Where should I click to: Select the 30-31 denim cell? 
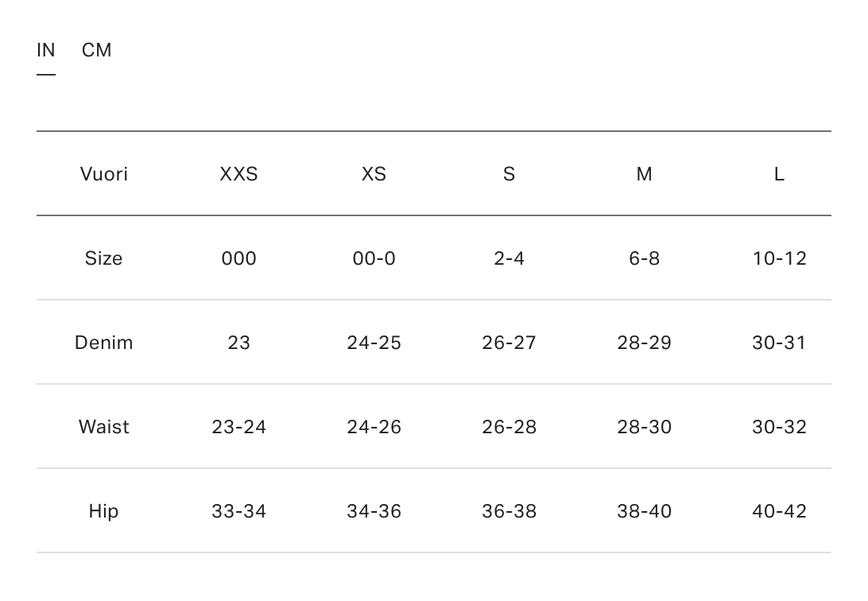(780, 343)
